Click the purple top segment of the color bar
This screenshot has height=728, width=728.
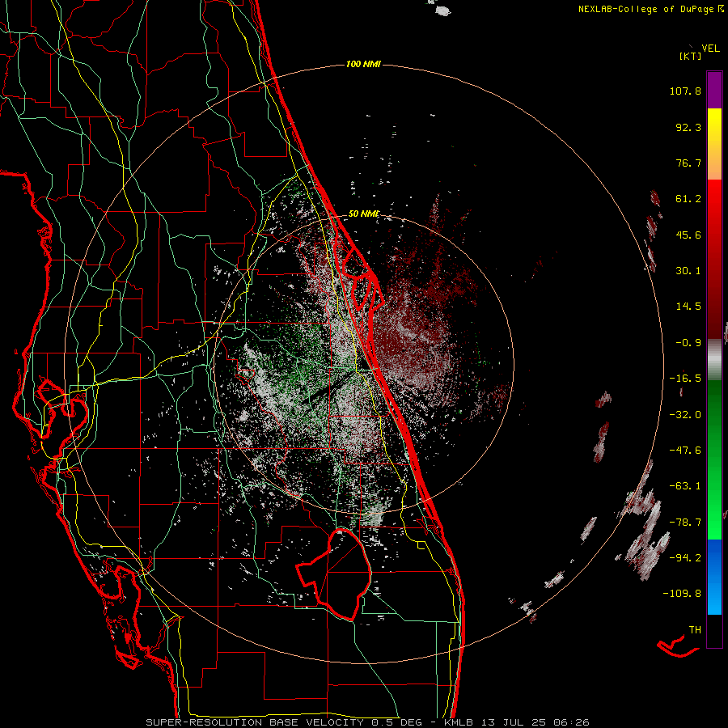click(714, 90)
